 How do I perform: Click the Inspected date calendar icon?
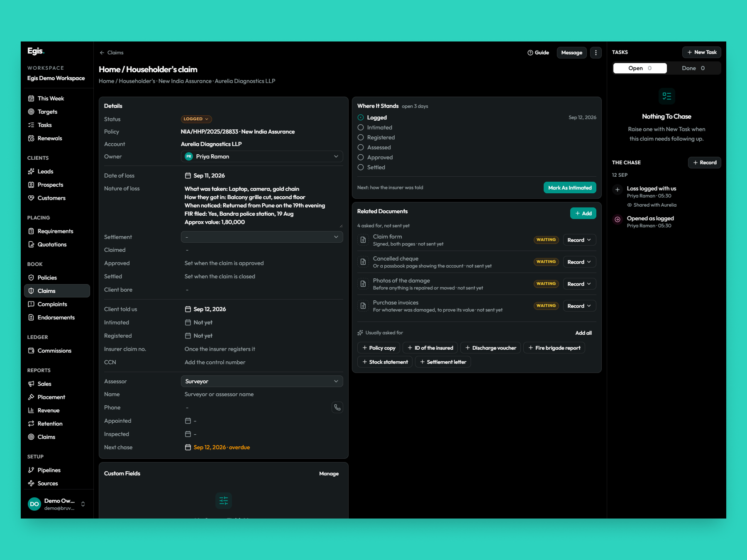pyautogui.click(x=188, y=434)
